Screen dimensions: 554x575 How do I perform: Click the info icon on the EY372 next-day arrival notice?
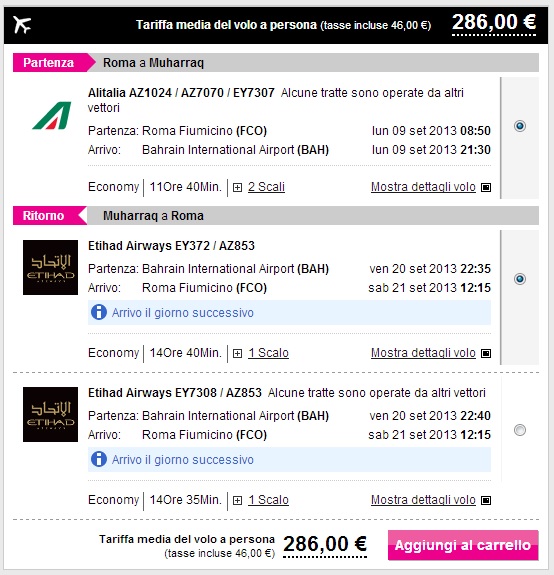(x=99, y=312)
